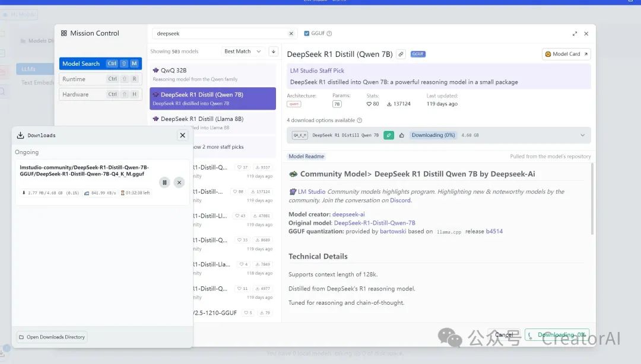Open the Model Readme tab
The image size is (641, 364).
click(306, 157)
